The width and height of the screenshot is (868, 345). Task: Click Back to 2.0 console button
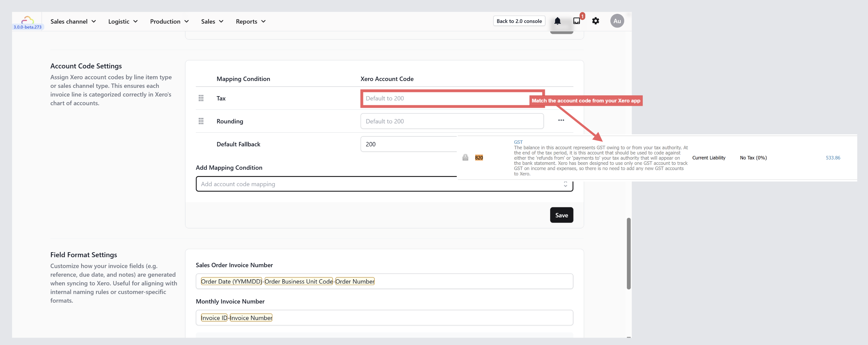(x=518, y=21)
